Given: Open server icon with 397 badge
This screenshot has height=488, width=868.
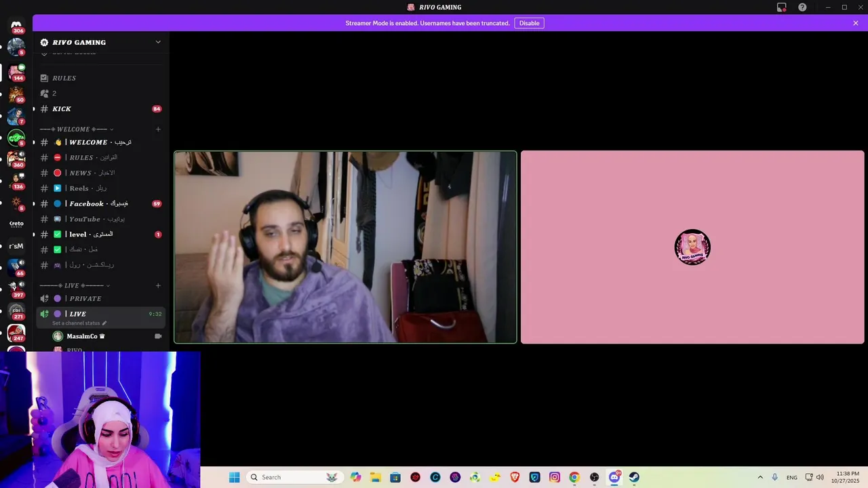Looking at the screenshot, I should pyautogui.click(x=16, y=289).
